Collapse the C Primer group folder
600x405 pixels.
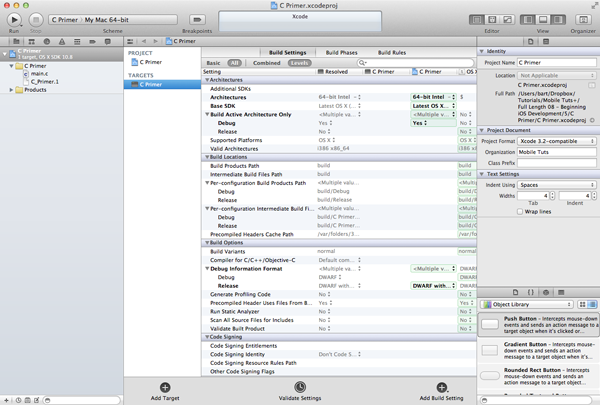pos(11,66)
